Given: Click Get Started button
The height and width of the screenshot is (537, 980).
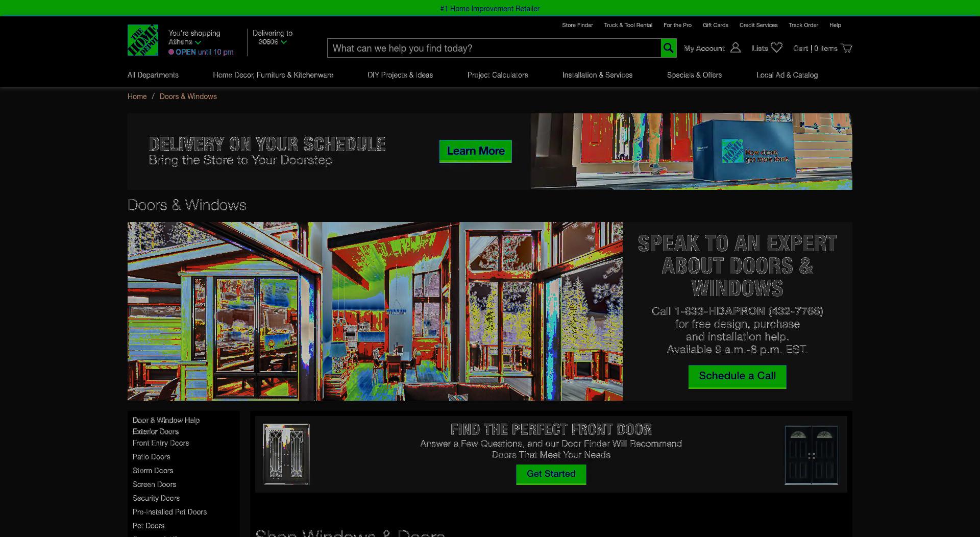Looking at the screenshot, I should (551, 474).
